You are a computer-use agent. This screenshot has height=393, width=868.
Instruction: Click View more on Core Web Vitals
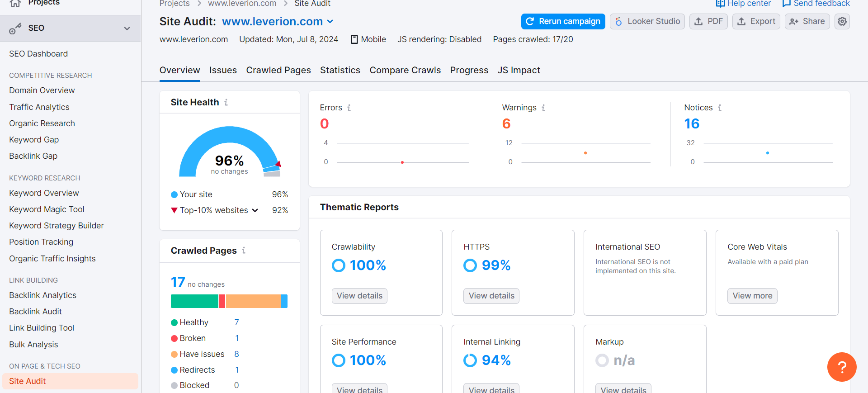[752, 296]
